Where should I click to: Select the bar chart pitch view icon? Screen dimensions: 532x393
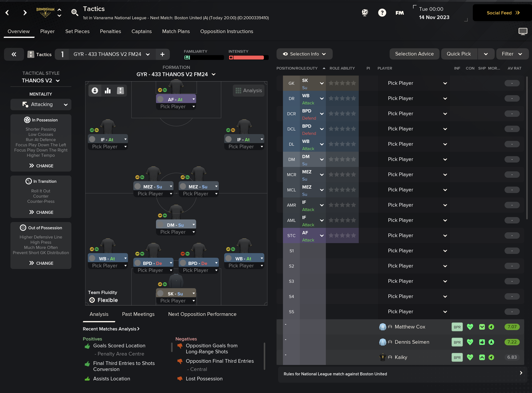click(108, 90)
